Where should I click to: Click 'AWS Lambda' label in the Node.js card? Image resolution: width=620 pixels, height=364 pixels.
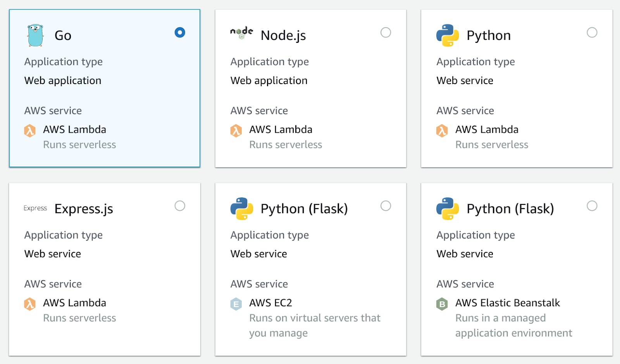coord(281,129)
